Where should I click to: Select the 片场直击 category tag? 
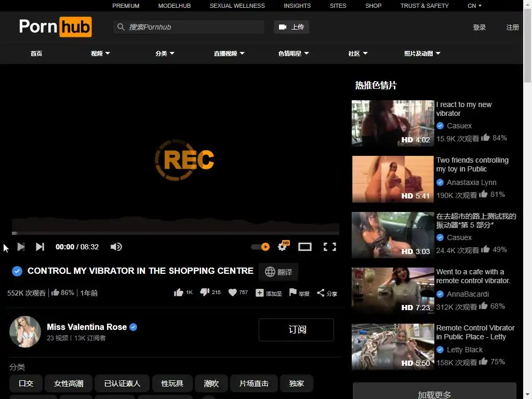254,383
